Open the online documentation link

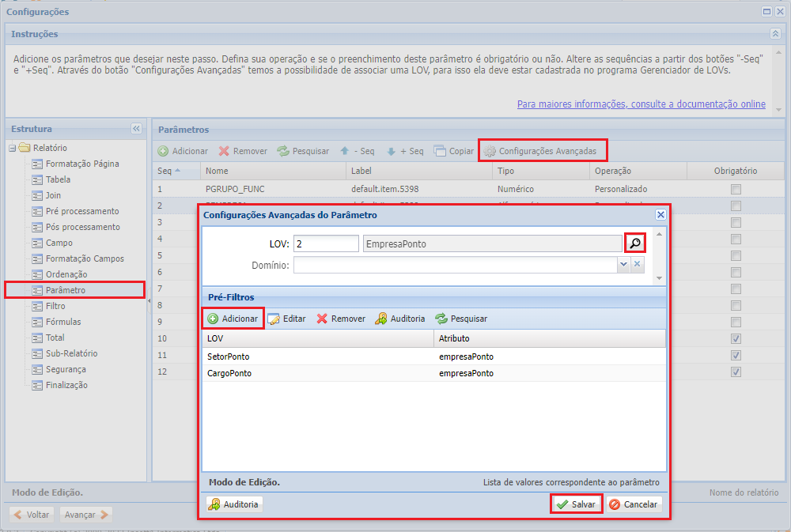coord(641,104)
